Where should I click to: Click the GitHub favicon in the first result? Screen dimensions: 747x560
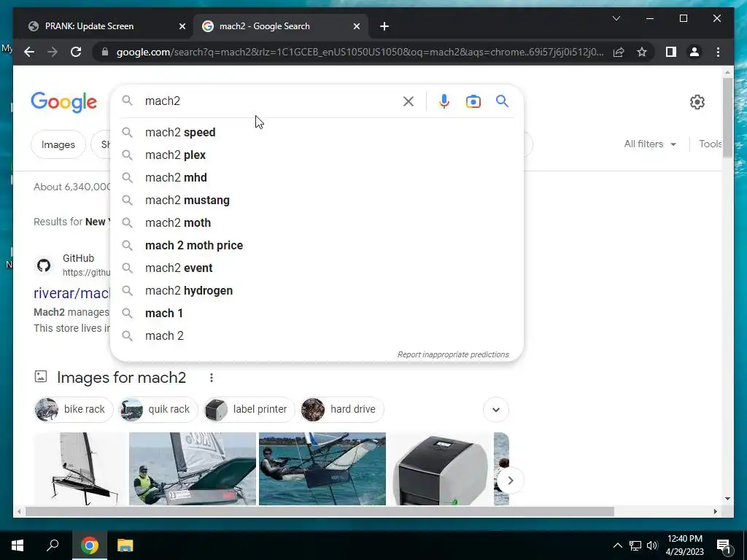[x=44, y=265]
